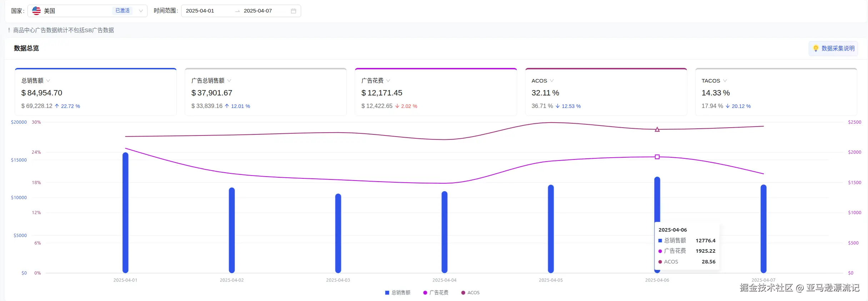Viewport: 868px width, 301px height.
Task: Click the sales bar for 2025-04-05
Action: pyautogui.click(x=551, y=229)
